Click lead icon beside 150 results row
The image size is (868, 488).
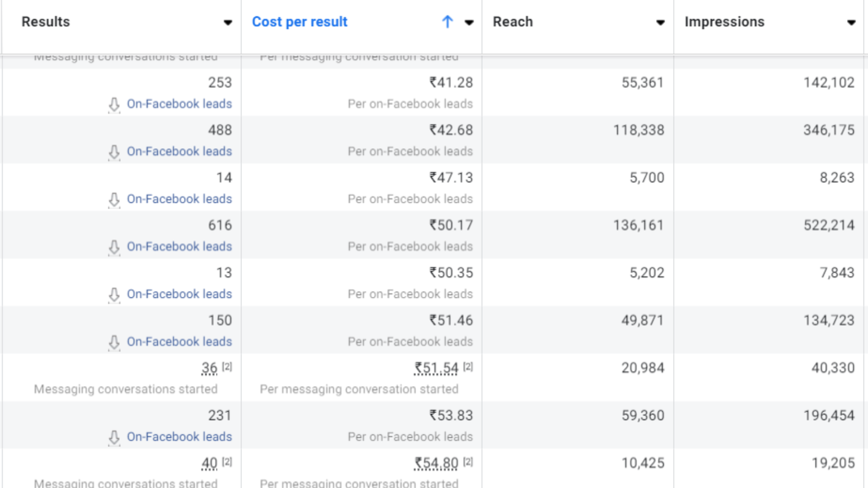coord(114,342)
